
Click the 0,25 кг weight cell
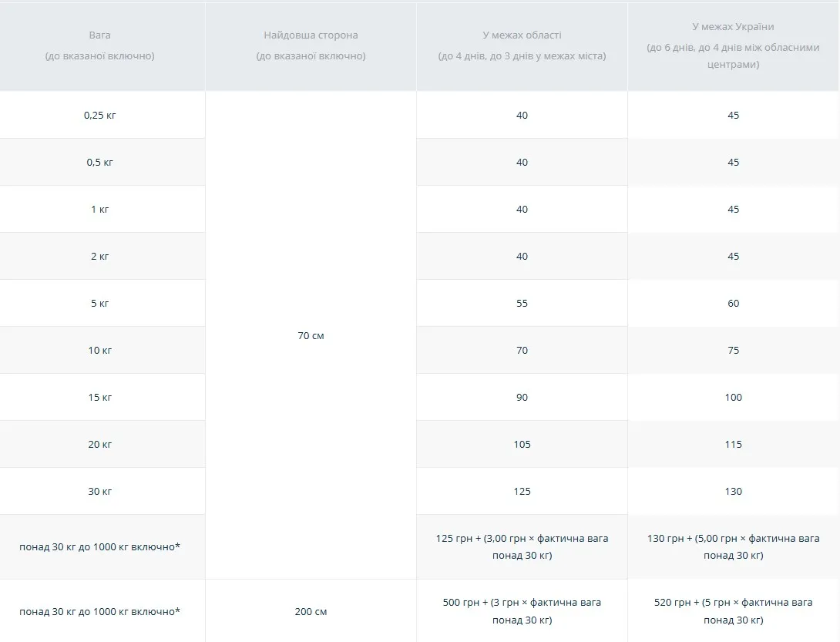100,116
